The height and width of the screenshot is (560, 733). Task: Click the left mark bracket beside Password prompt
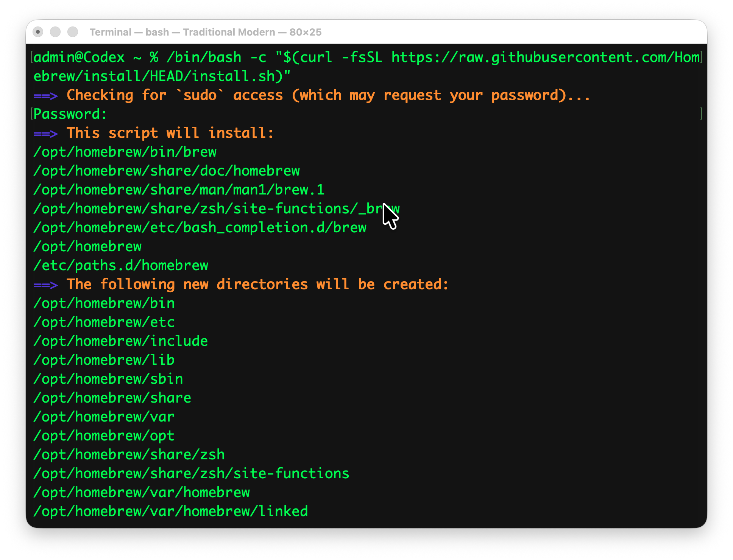tap(31, 114)
